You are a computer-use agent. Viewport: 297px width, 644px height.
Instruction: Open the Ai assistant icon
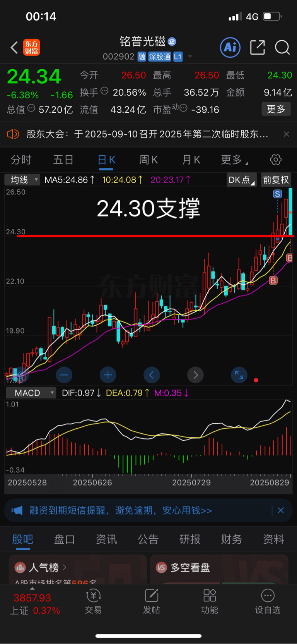pyautogui.click(x=230, y=48)
